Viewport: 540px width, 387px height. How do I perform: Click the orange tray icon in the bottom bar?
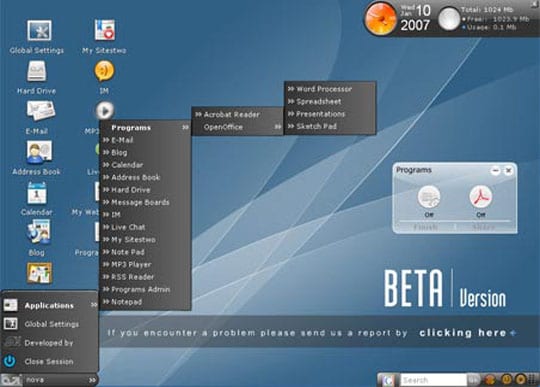tap(490, 380)
